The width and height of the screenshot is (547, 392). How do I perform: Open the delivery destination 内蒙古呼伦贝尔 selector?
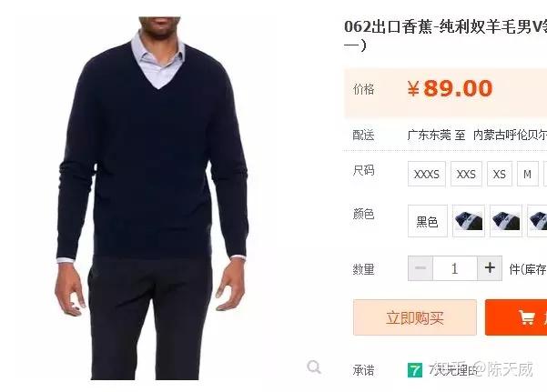tap(510, 135)
